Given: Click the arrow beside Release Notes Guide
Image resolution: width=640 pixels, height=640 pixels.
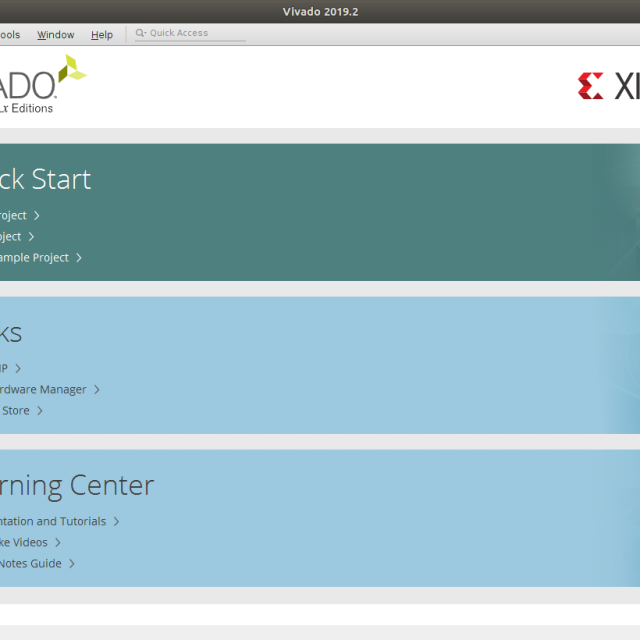Looking at the screenshot, I should (72, 564).
